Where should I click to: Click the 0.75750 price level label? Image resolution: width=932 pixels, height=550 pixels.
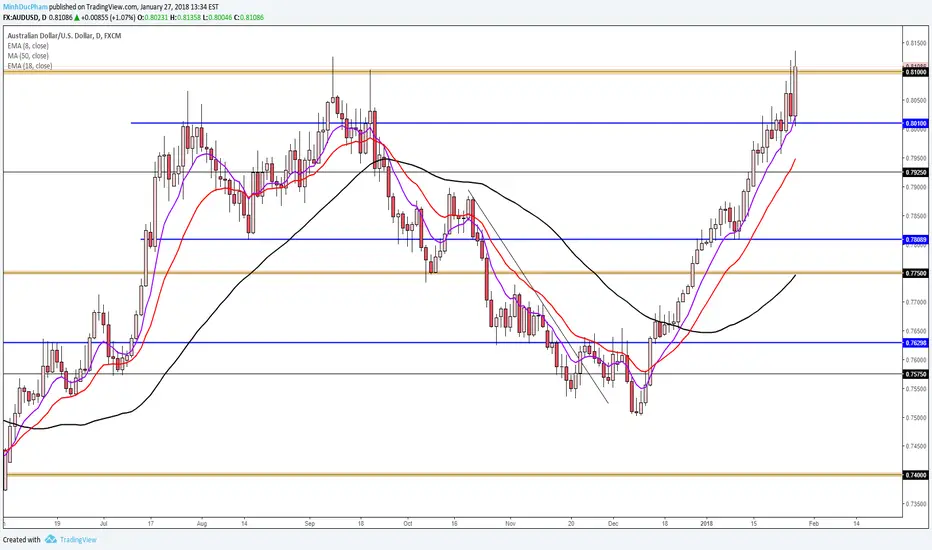[x=915, y=374]
